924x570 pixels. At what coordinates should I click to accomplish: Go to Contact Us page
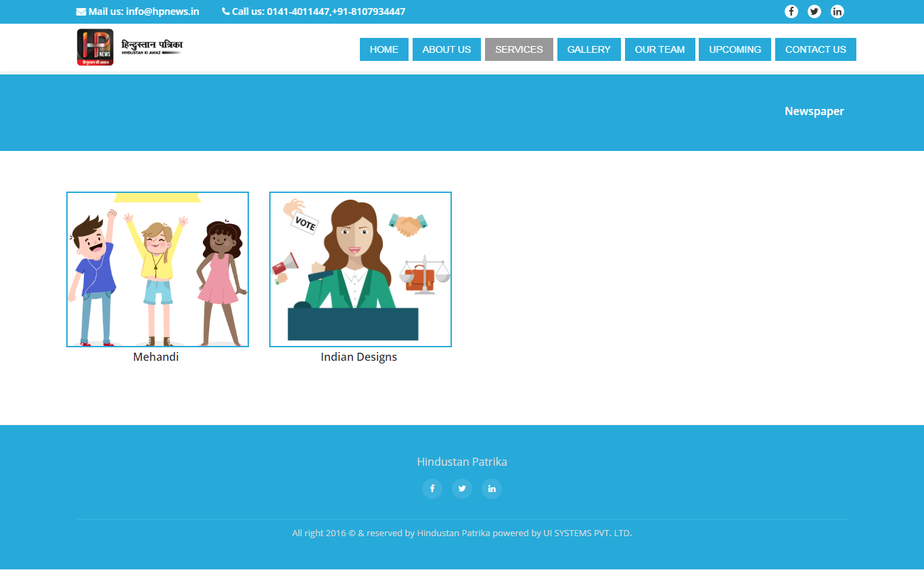815,49
